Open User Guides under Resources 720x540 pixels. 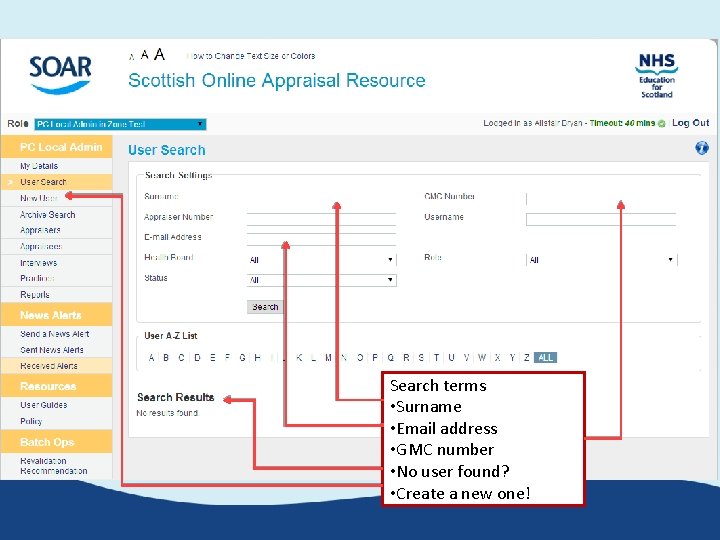point(44,405)
